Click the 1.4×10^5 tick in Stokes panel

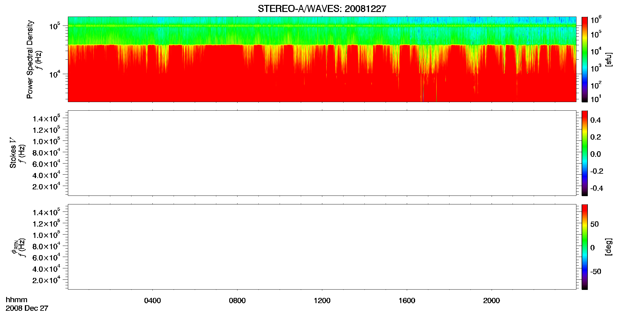point(46,118)
